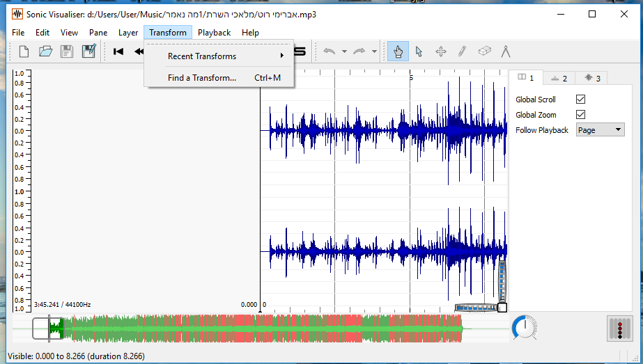Screen dimensions: 643x364
Task: Click the audio level mixer button
Action: point(619,328)
